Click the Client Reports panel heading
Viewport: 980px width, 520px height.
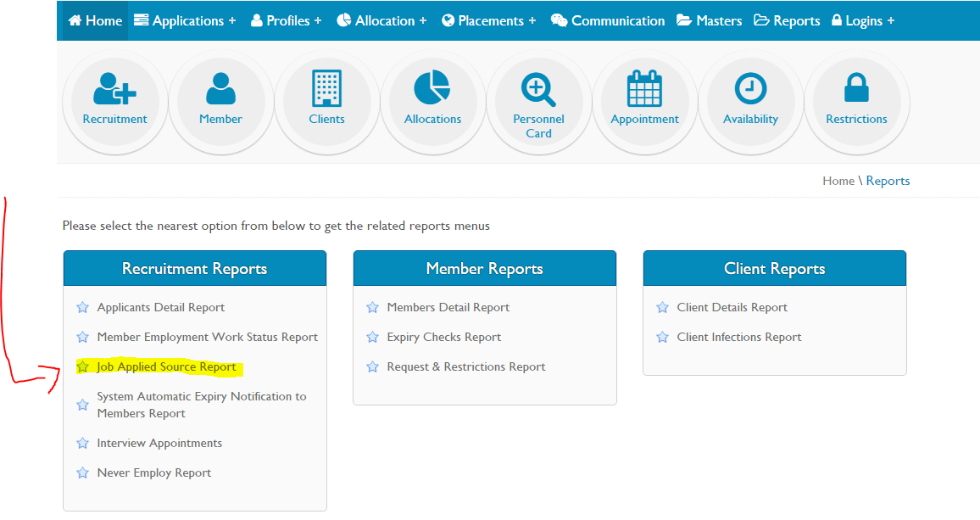click(775, 268)
